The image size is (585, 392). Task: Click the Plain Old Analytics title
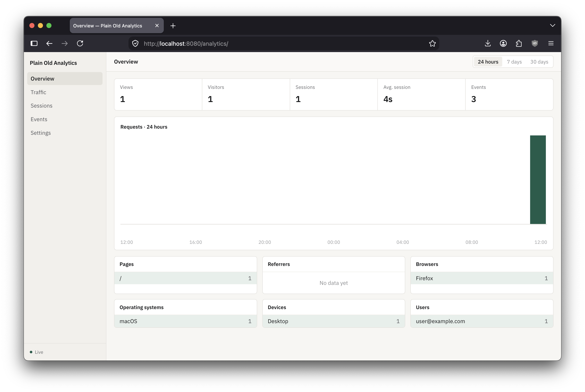(53, 63)
